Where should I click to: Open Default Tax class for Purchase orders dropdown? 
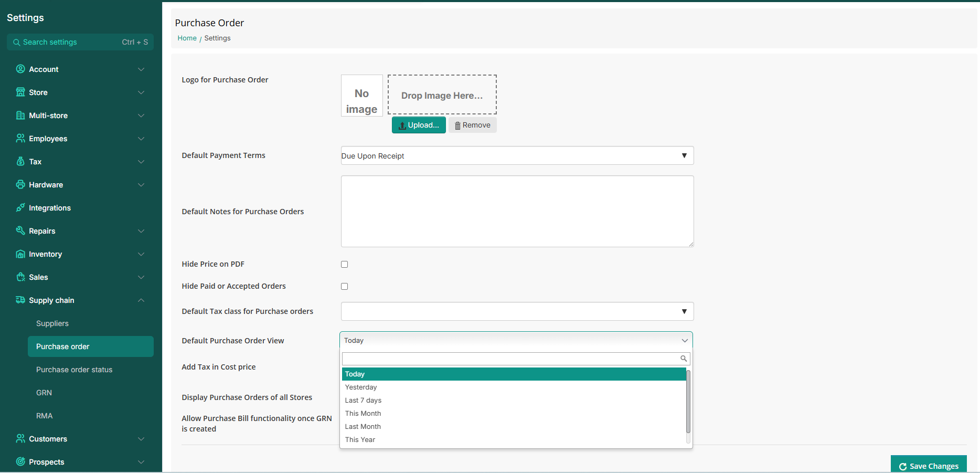point(517,312)
